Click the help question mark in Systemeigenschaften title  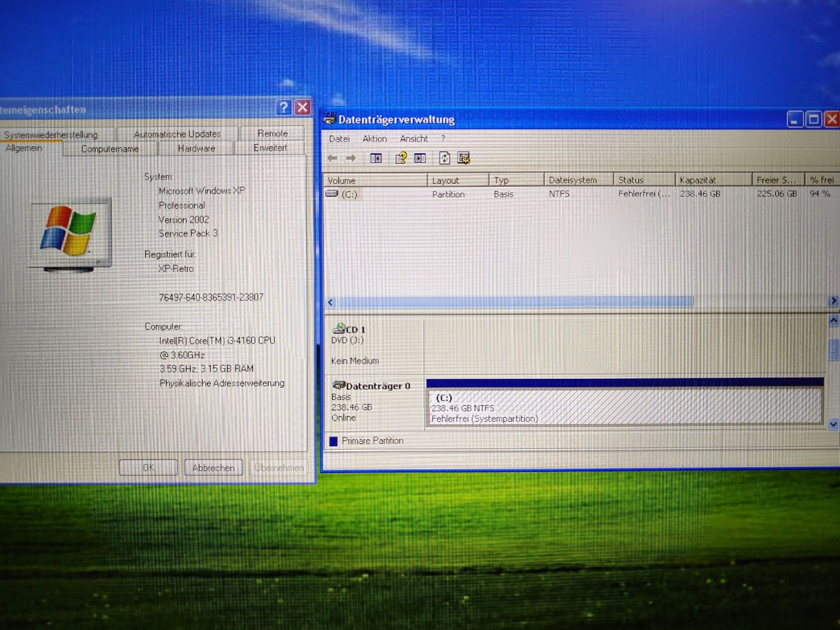point(284,107)
